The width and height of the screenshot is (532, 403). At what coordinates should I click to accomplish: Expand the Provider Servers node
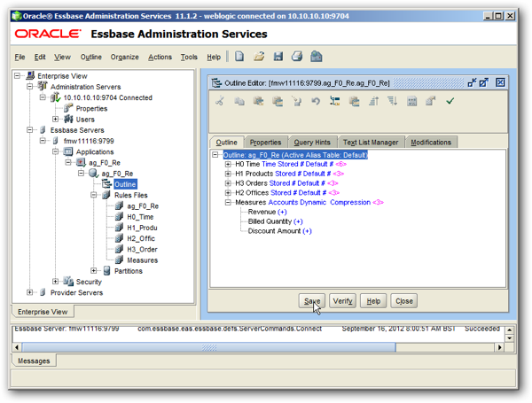pos(30,292)
